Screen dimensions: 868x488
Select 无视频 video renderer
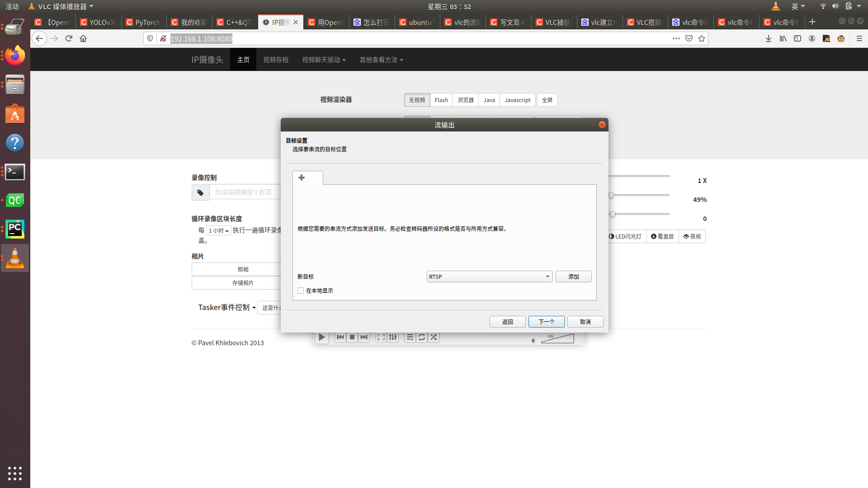pyautogui.click(x=417, y=100)
